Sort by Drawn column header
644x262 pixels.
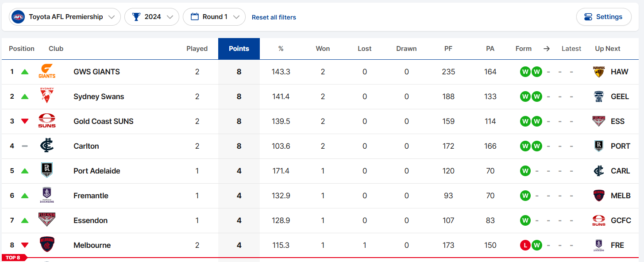(406, 49)
